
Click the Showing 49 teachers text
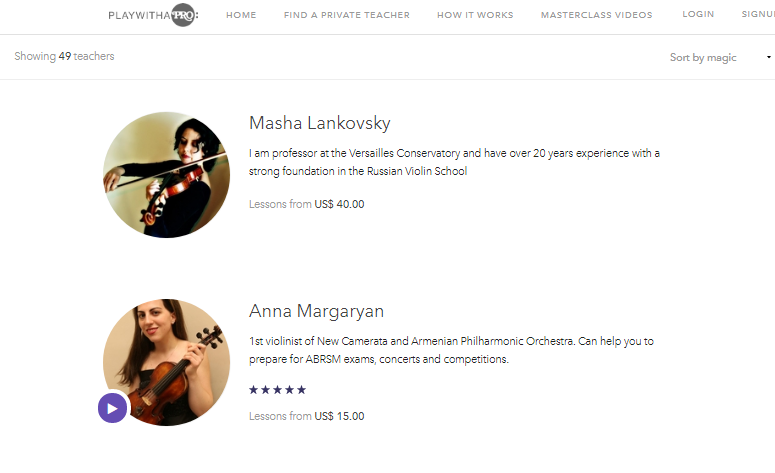pyautogui.click(x=64, y=57)
